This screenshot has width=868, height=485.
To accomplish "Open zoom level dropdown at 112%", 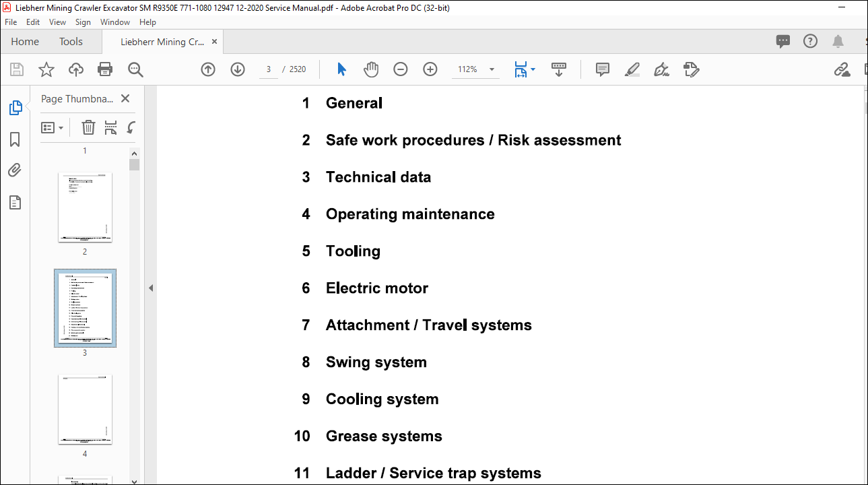I will click(492, 69).
